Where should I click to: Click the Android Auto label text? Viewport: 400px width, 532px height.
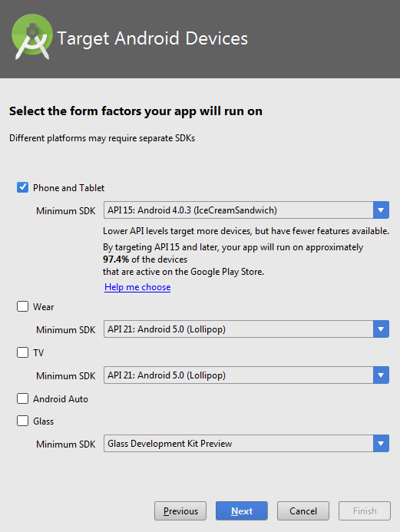[x=61, y=398]
